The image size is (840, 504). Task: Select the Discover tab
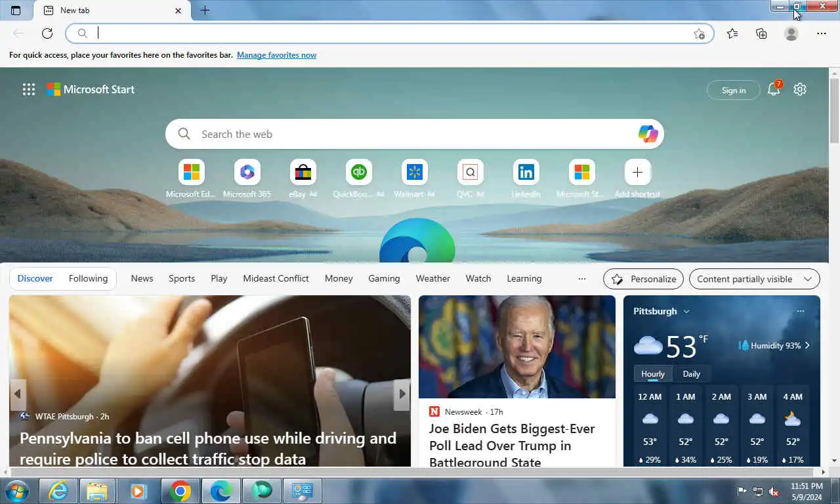pyautogui.click(x=35, y=278)
